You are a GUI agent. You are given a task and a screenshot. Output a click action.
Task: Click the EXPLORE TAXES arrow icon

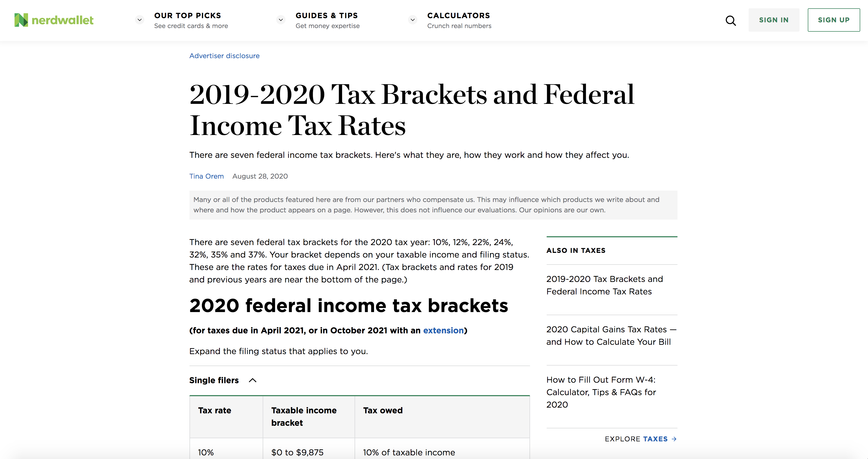(675, 438)
